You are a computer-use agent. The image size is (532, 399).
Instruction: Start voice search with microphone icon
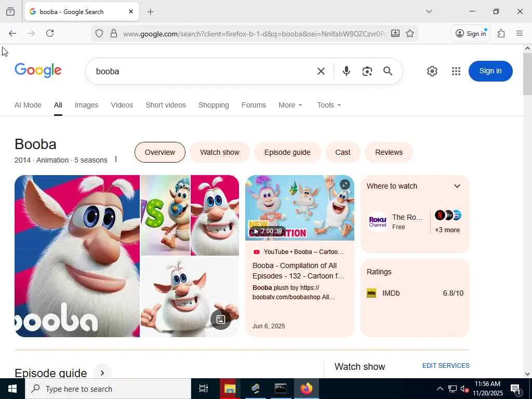click(347, 71)
